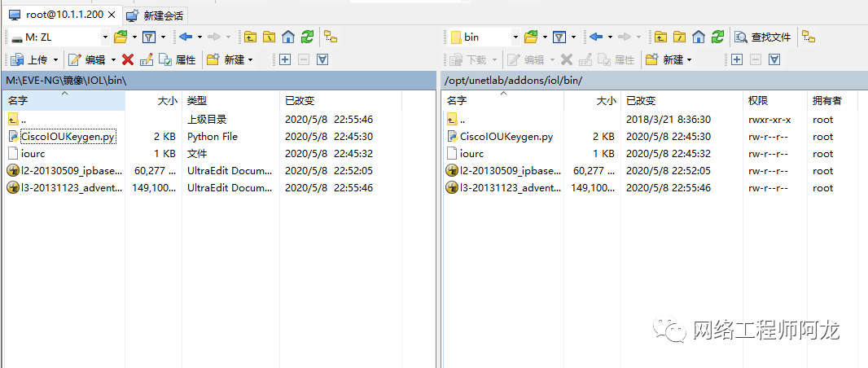This screenshot has width=868, height=368.
Task: Select files plus icon in remote panel
Action: [x=737, y=59]
